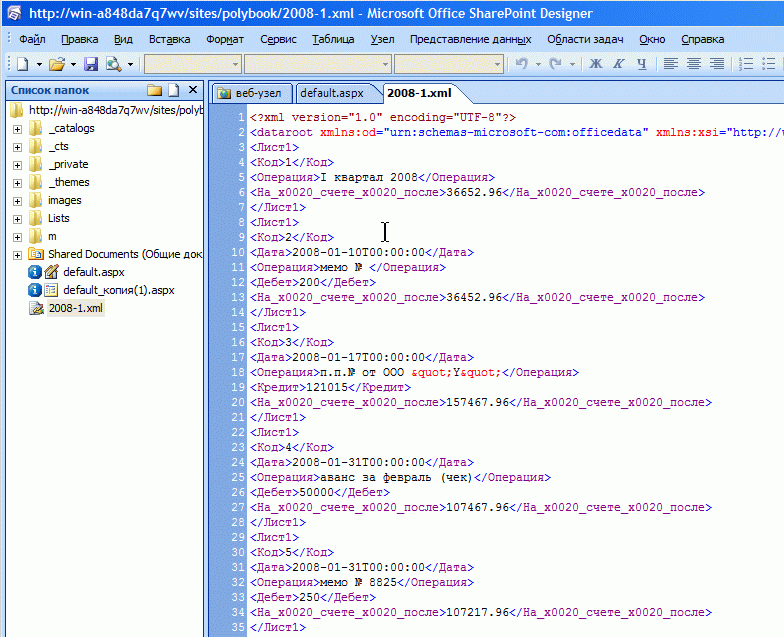Screen dimensions: 784x637
Task: Click the text 'аванс за февраль (чек)'
Action: pos(396,477)
